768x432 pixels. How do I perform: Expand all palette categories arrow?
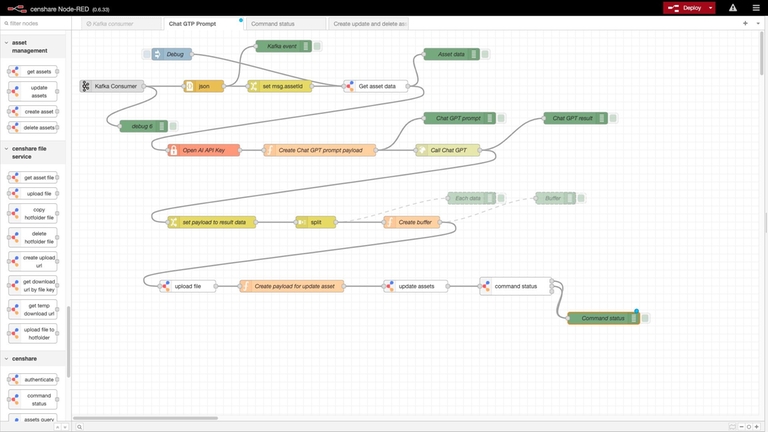click(65, 427)
